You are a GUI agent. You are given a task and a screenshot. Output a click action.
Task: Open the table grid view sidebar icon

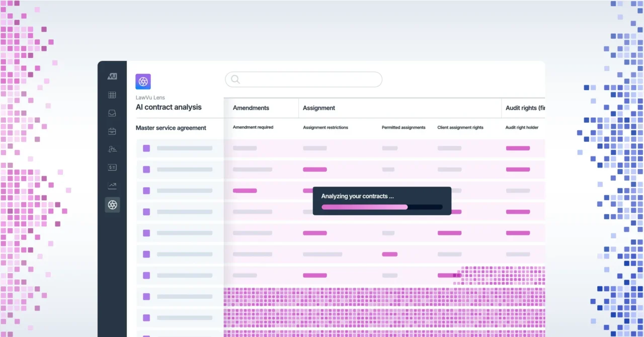click(112, 95)
